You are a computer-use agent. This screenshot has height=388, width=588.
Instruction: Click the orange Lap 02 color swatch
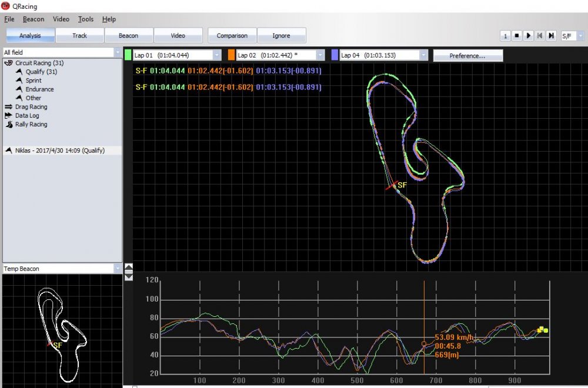(230, 55)
